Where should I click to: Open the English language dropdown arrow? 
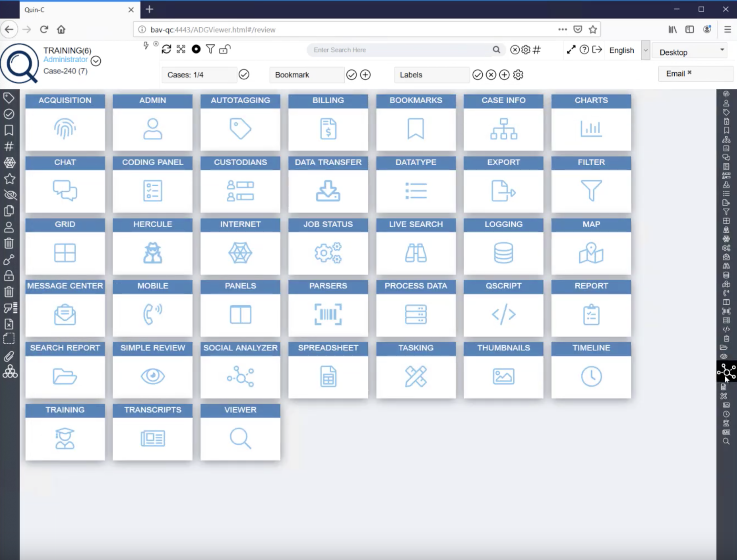[x=645, y=50]
